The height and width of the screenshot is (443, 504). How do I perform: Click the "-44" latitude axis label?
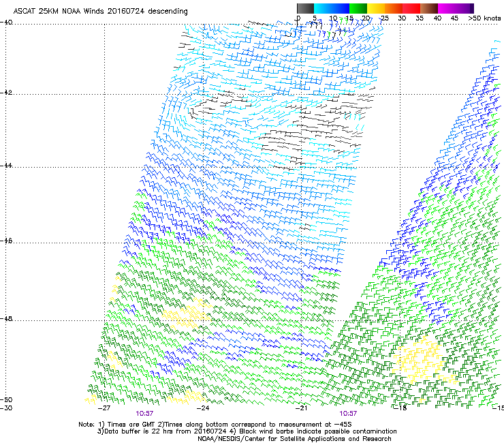pyautogui.click(x=6, y=165)
